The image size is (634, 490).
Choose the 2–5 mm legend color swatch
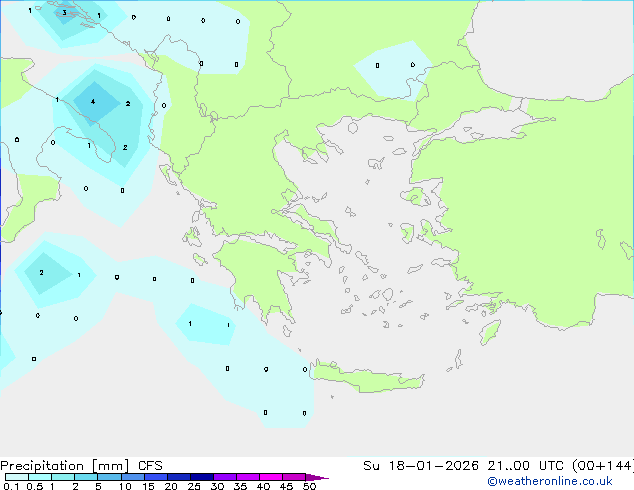86,477
